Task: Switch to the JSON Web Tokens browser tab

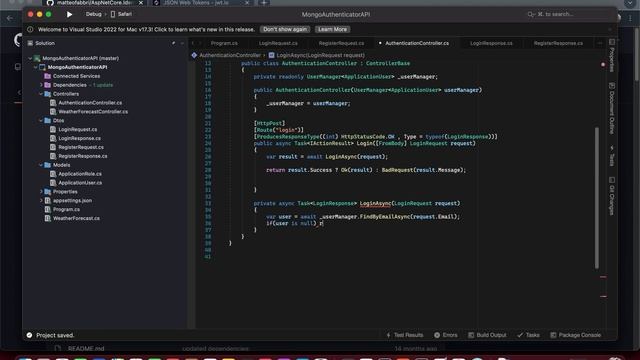Action: (x=197, y=3)
